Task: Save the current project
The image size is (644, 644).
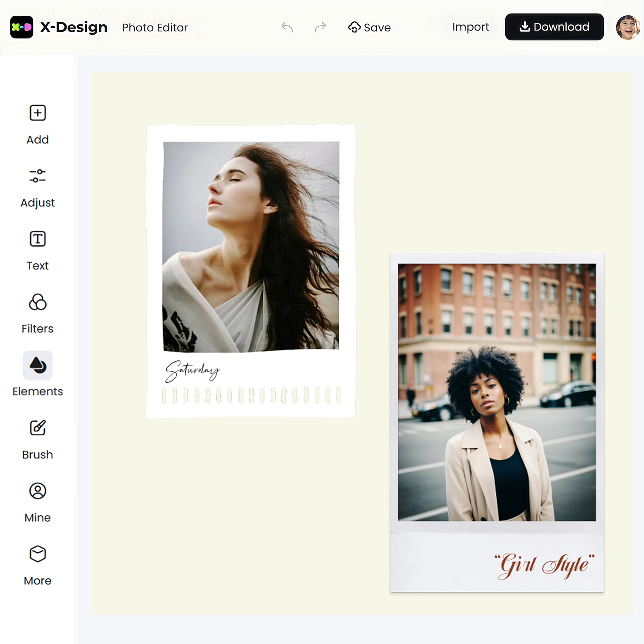Action: point(369,27)
